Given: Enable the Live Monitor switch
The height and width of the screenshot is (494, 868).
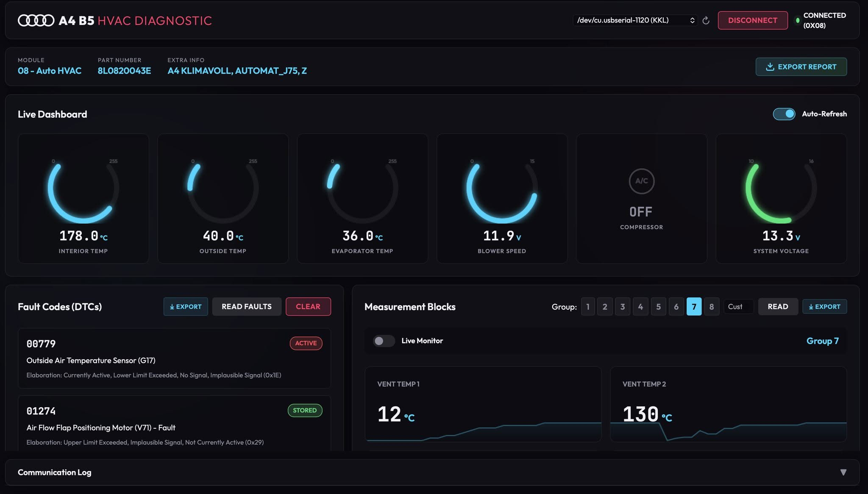Looking at the screenshot, I should pyautogui.click(x=384, y=341).
